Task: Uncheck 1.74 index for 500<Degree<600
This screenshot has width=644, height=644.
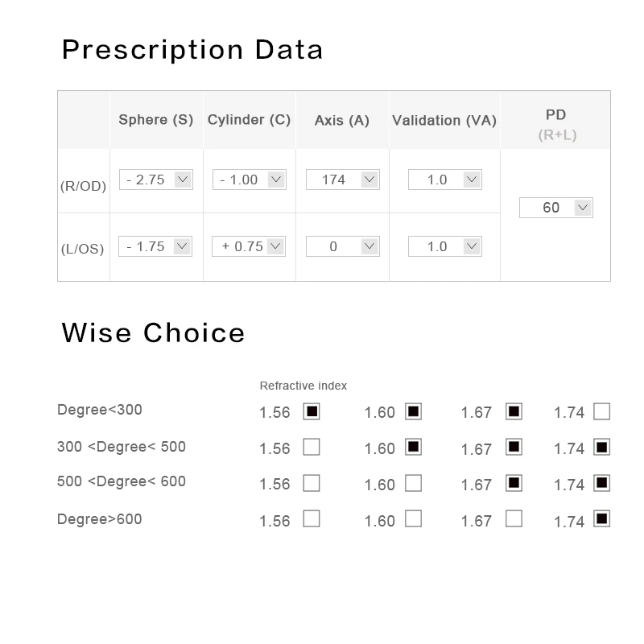Action: 601,483
